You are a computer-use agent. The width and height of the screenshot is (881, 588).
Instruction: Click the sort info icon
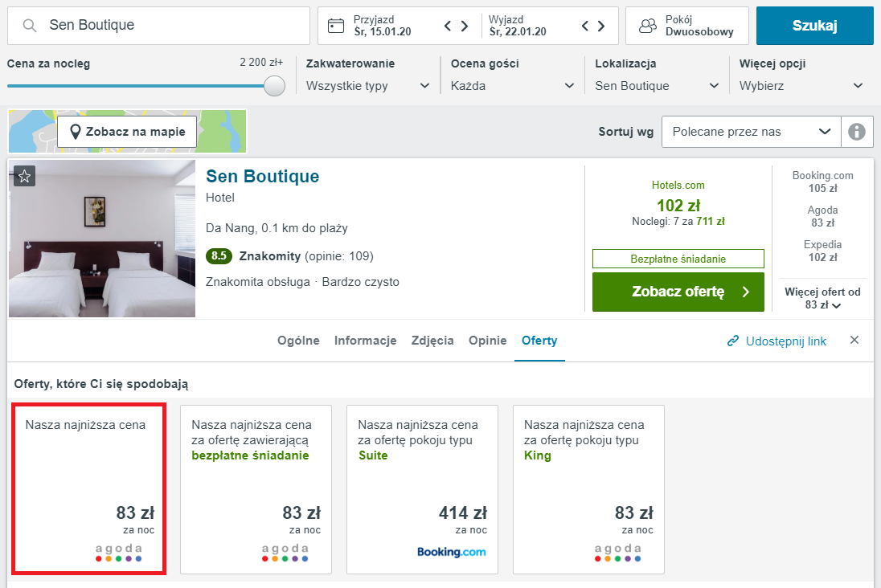click(857, 132)
